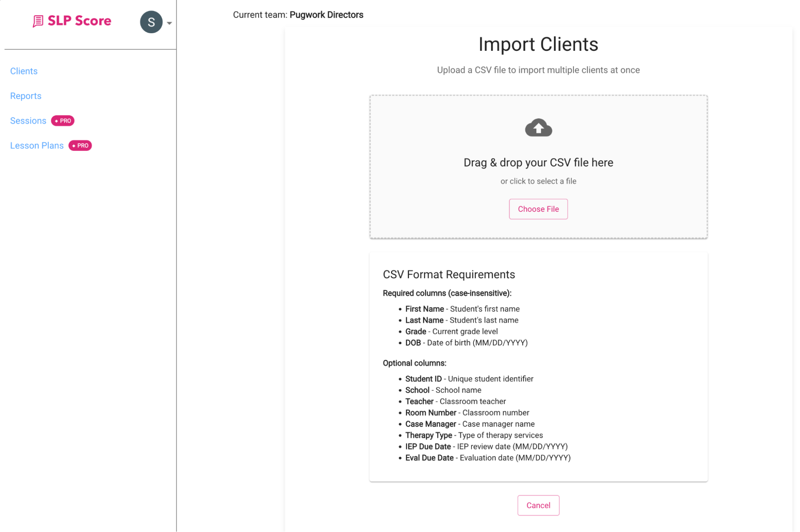Switch to the Reports section

coord(26,96)
